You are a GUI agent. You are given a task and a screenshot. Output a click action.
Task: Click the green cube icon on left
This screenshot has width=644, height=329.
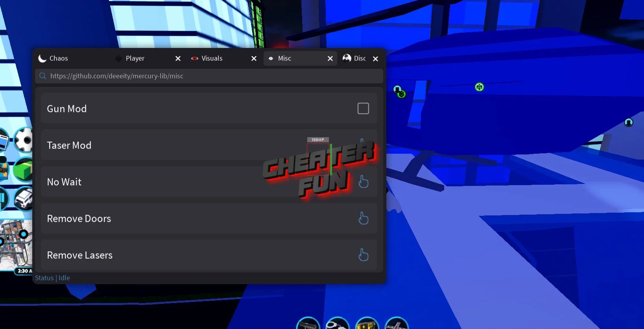pos(23,170)
